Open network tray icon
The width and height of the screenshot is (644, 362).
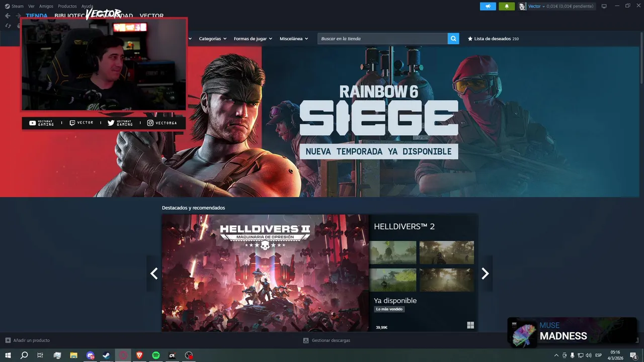click(580, 355)
